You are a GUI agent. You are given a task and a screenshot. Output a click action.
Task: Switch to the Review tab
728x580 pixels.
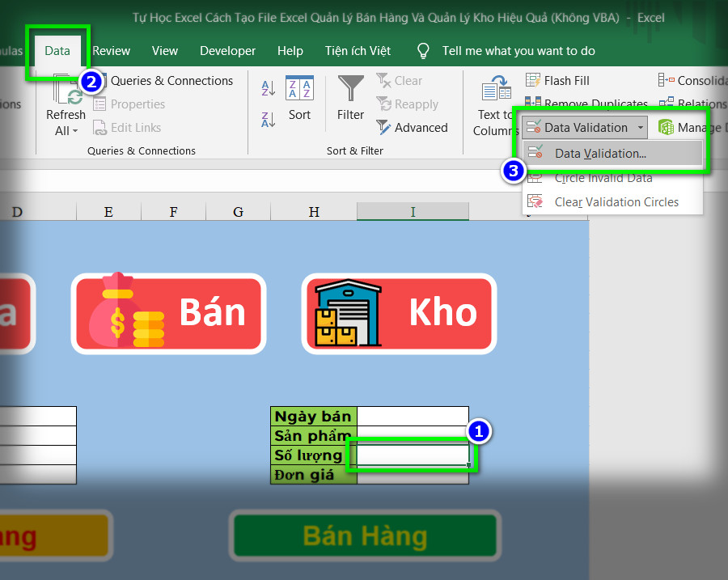coord(112,51)
